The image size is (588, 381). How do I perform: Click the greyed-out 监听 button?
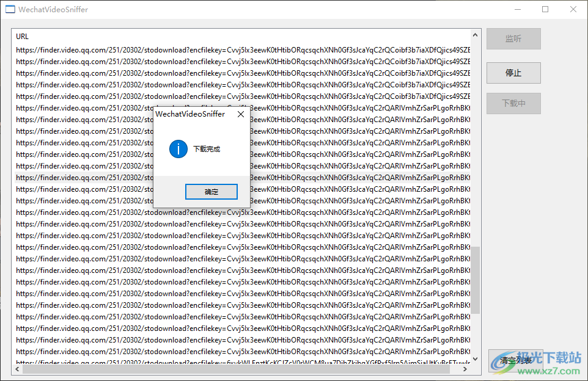513,38
